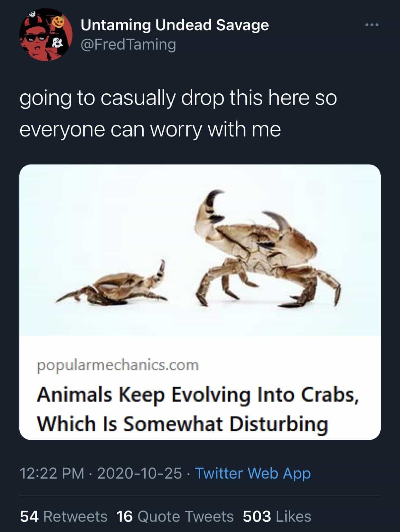
Task: Open the popularmechanics.com domain link
Action: coord(118,365)
